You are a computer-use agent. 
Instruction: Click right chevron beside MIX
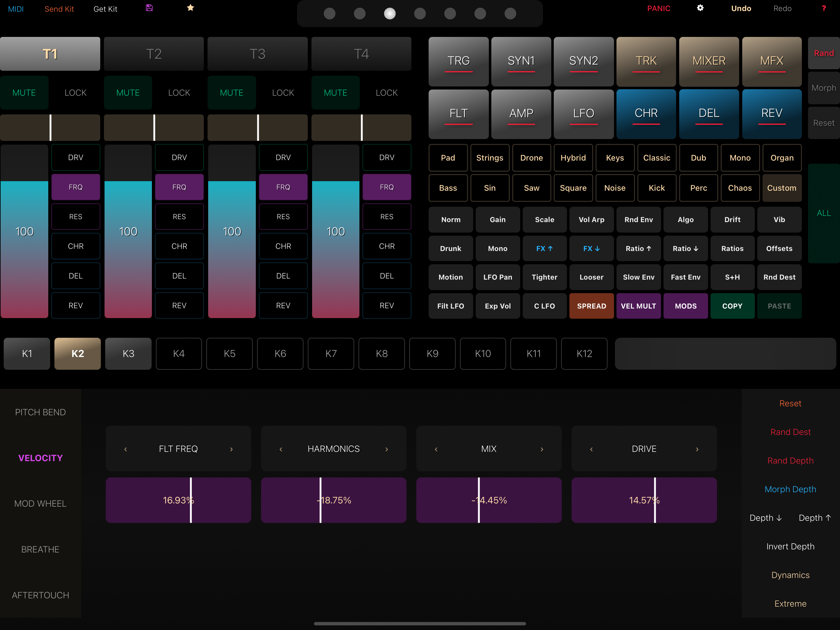click(x=542, y=449)
